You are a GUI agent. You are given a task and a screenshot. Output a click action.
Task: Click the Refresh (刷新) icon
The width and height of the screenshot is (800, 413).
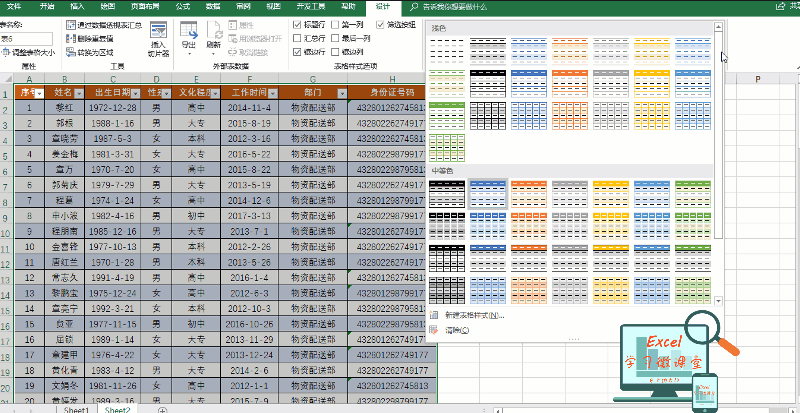point(214,30)
